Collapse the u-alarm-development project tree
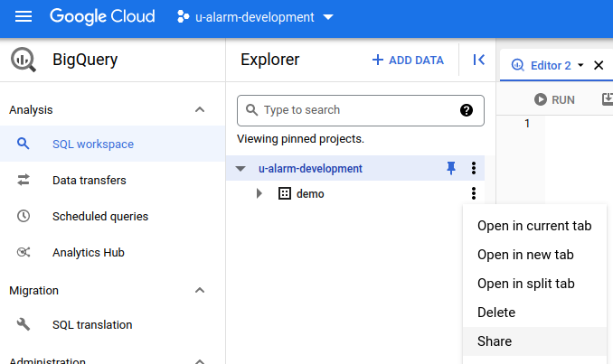Viewport: 613px width, 364px height. click(240, 169)
